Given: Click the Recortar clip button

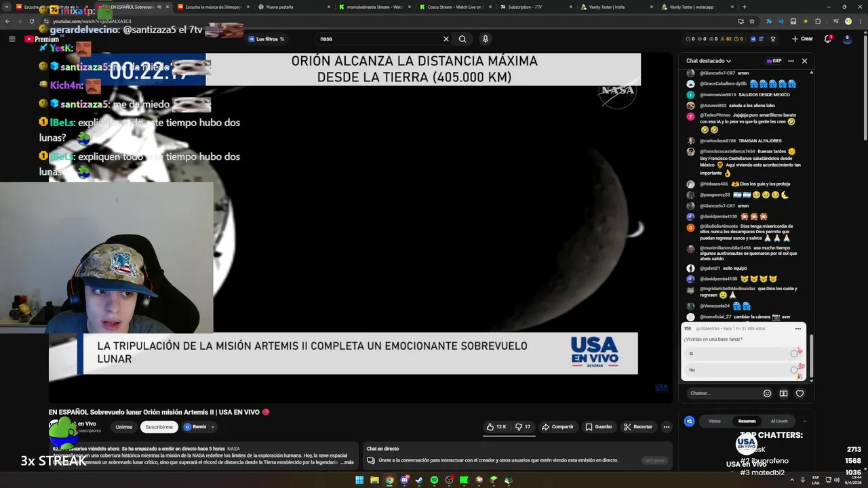Looking at the screenshot, I should tap(638, 427).
